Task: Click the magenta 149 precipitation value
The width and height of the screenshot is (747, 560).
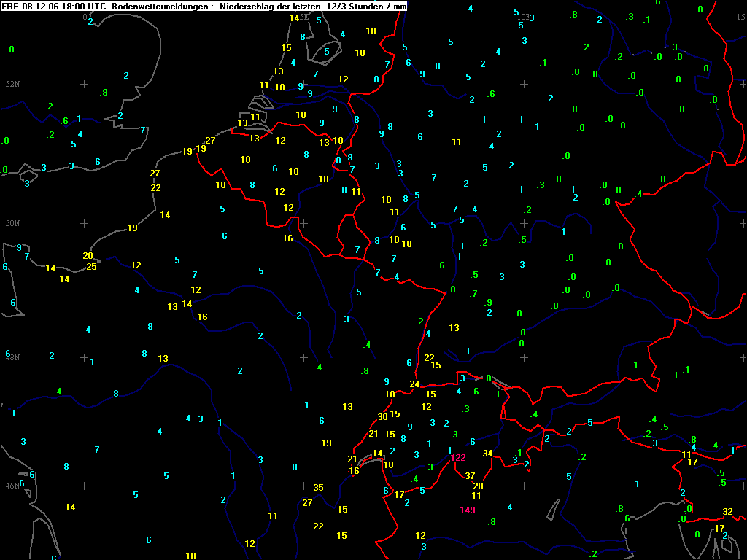Action: pyautogui.click(x=468, y=510)
